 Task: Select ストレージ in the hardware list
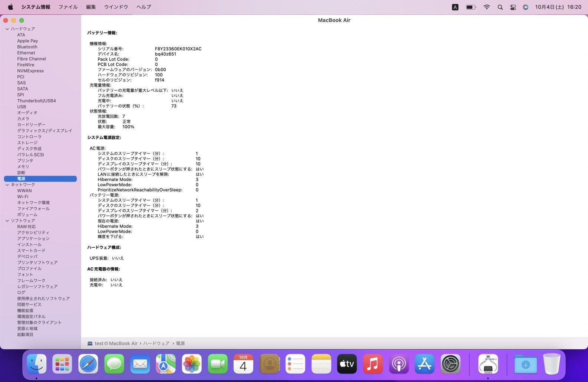(x=27, y=143)
